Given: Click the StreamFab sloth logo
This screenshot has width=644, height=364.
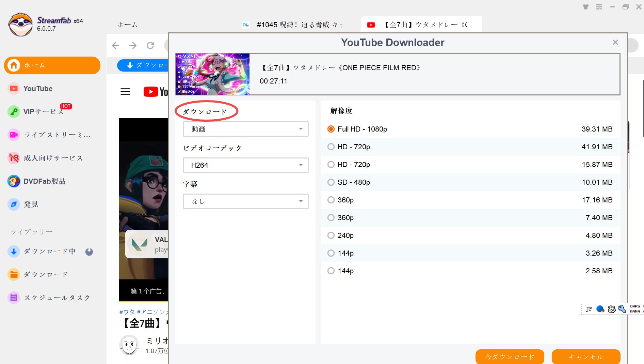Looking at the screenshot, I should click(20, 25).
